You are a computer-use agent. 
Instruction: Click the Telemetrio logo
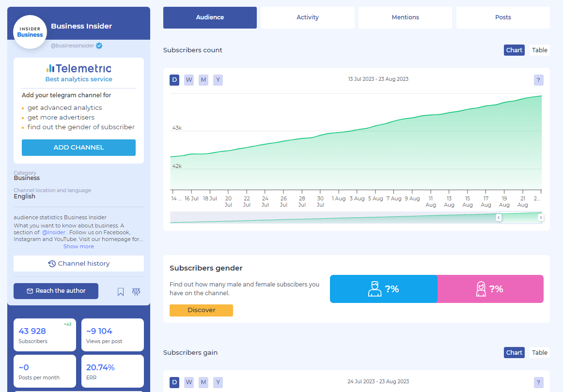(78, 68)
